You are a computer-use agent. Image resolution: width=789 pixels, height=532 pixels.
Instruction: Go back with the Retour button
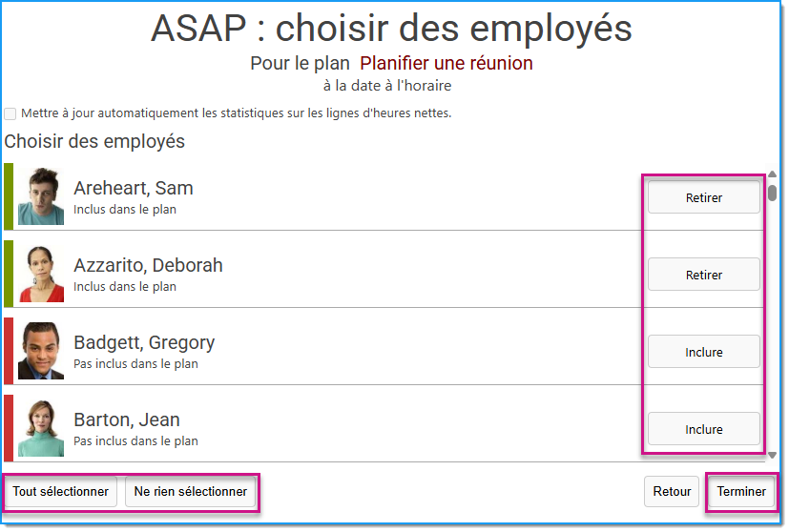[x=672, y=491]
